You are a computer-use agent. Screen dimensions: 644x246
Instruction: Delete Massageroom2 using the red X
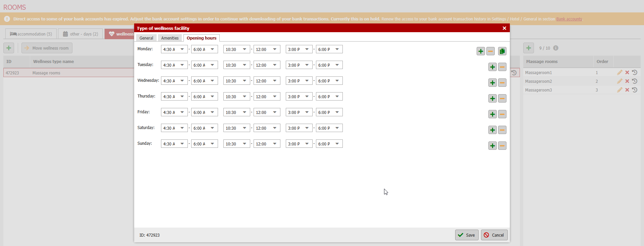pyautogui.click(x=627, y=81)
